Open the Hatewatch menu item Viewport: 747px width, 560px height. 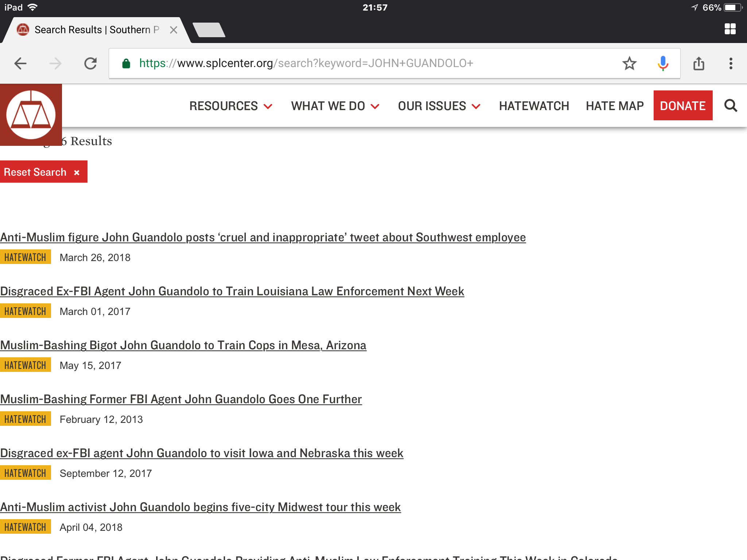534,106
